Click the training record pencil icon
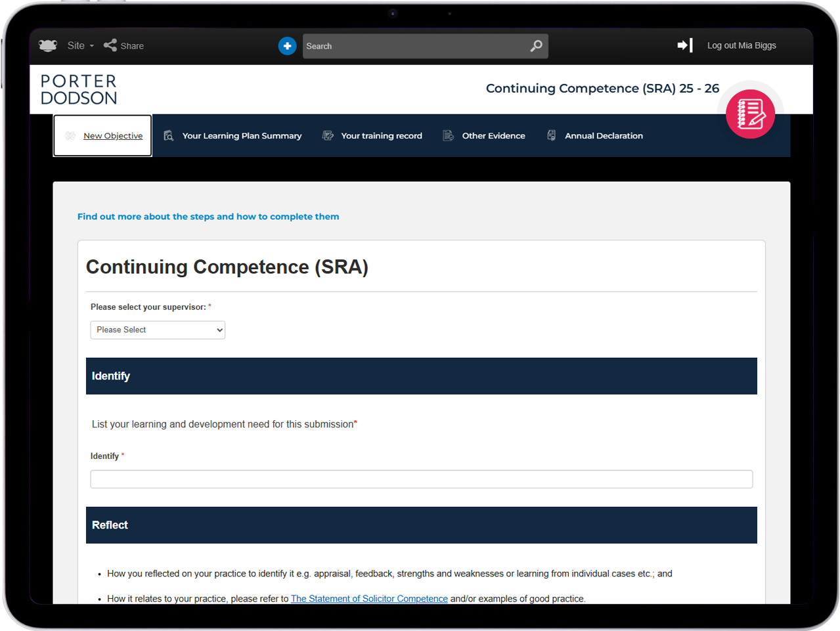This screenshot has width=840, height=631. [x=328, y=135]
